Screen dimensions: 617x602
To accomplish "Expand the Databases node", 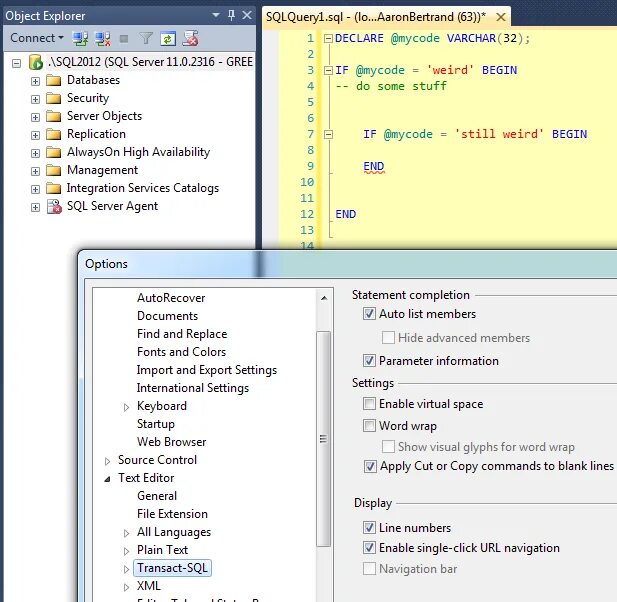I will pos(35,81).
